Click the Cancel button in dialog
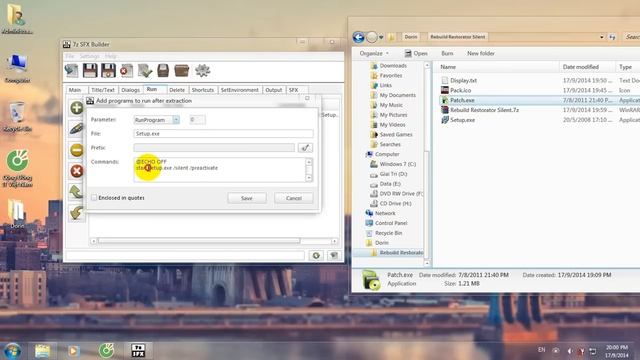Viewport: 640px width, 360px height. pyautogui.click(x=294, y=198)
